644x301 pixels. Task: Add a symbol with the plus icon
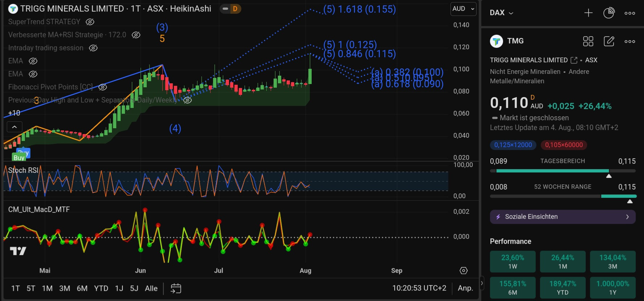pyautogui.click(x=589, y=13)
